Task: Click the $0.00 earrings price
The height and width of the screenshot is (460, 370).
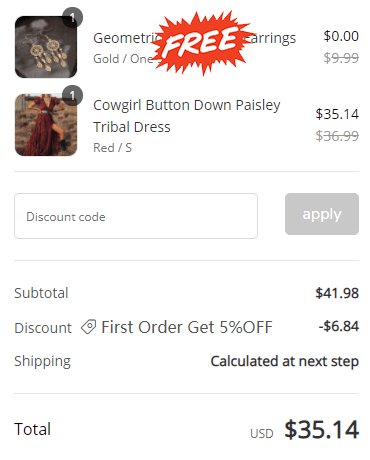Action: click(341, 36)
